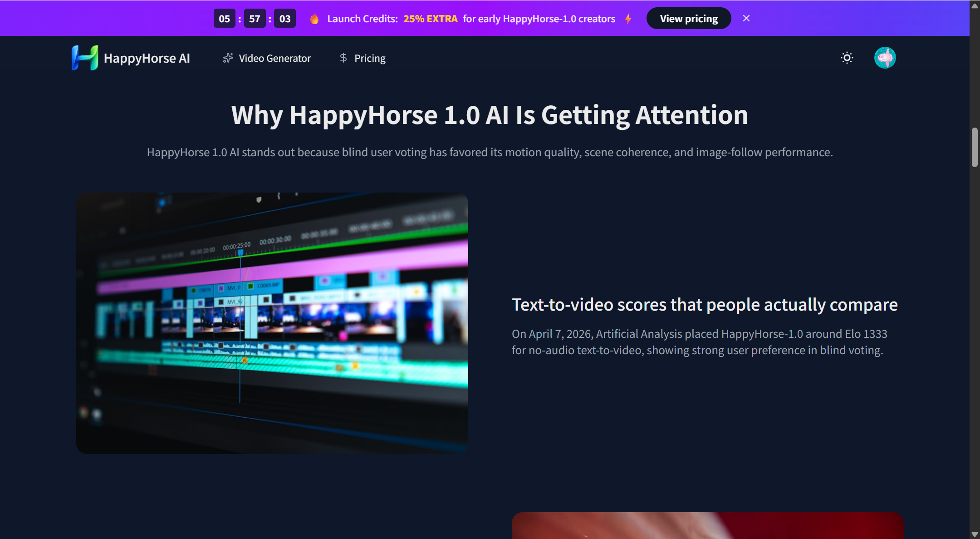Open the Pricing nav link
The image size is (980, 539).
pos(370,58)
